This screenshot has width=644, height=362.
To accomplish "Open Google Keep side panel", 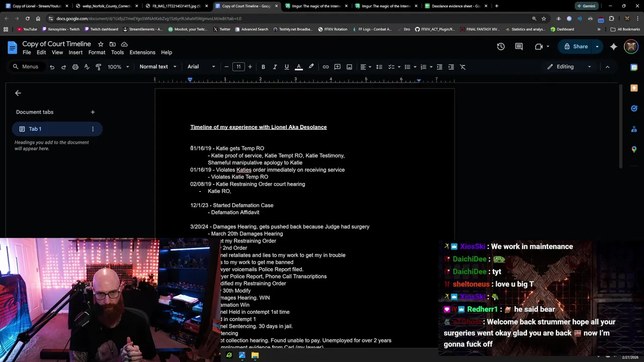I will 634,88.
